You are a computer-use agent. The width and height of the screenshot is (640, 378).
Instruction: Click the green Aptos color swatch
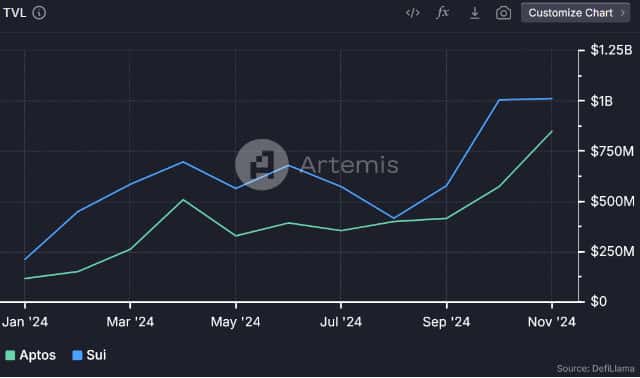click(10, 355)
